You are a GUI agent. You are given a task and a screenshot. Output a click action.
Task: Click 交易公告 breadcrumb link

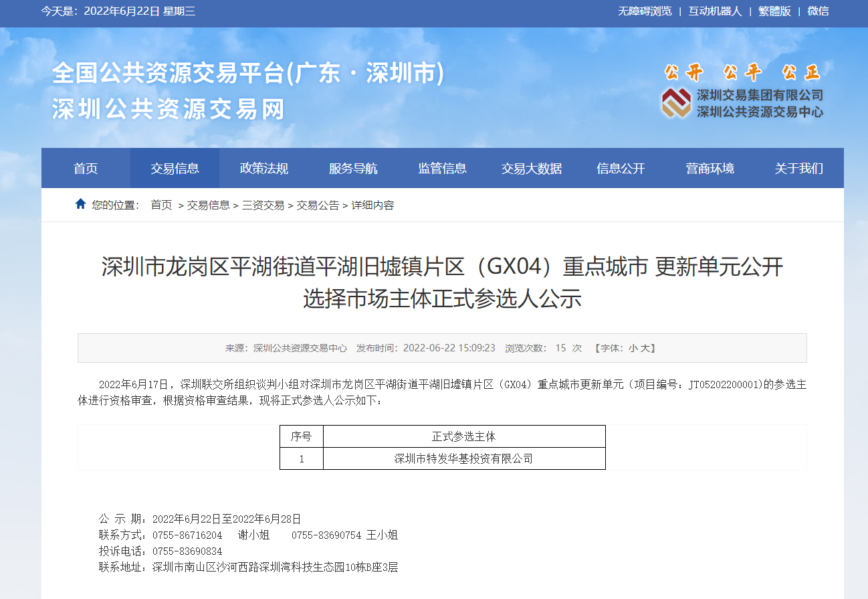[x=318, y=205]
